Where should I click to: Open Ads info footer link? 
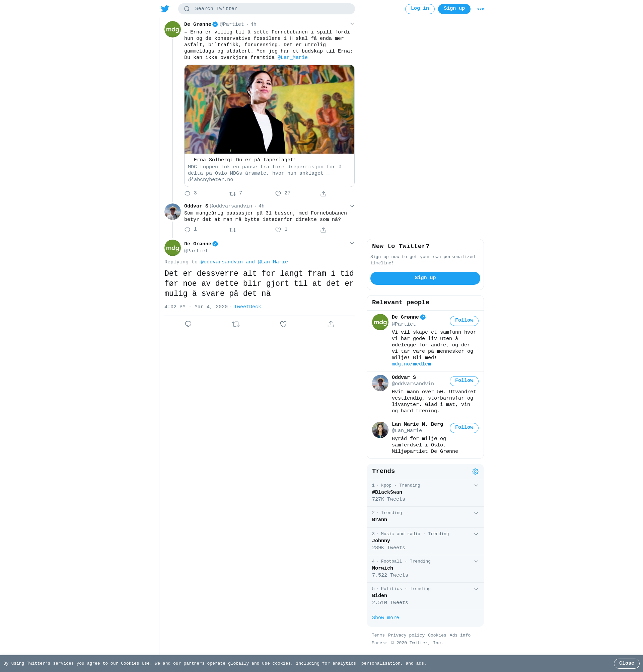tap(460, 635)
